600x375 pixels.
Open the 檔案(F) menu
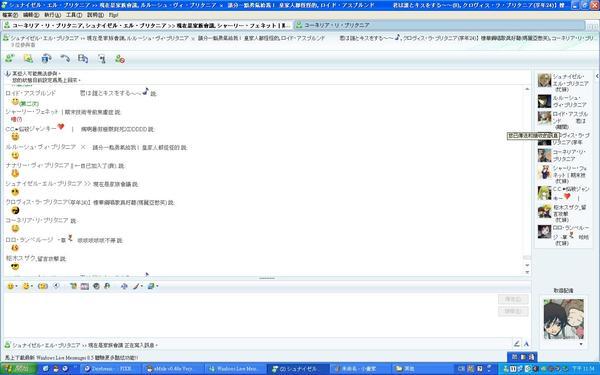pyautogui.click(x=10, y=15)
